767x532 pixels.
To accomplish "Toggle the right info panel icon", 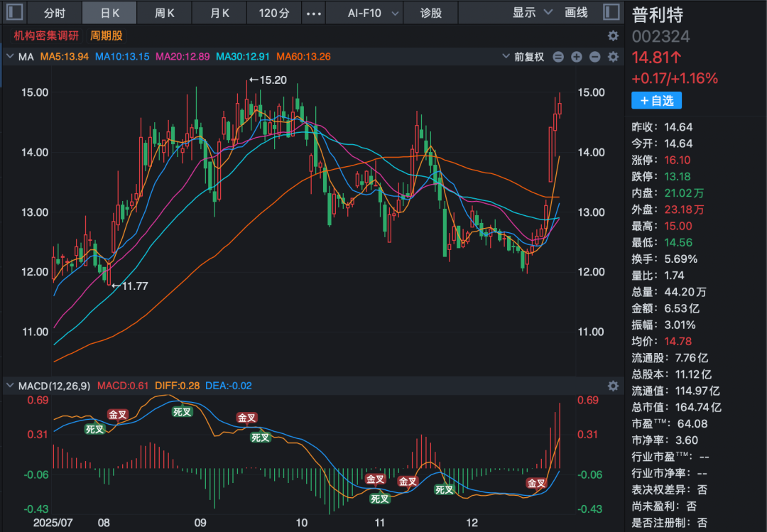I will (611, 12).
